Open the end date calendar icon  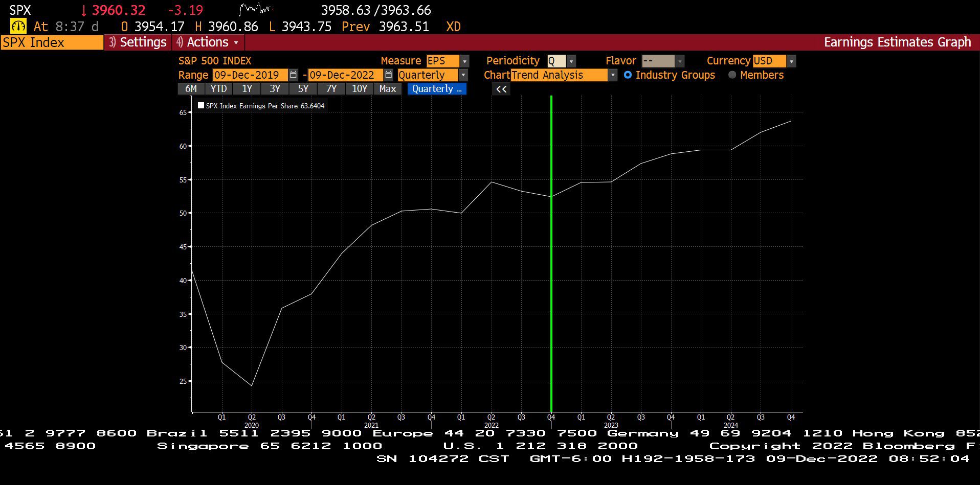click(389, 75)
